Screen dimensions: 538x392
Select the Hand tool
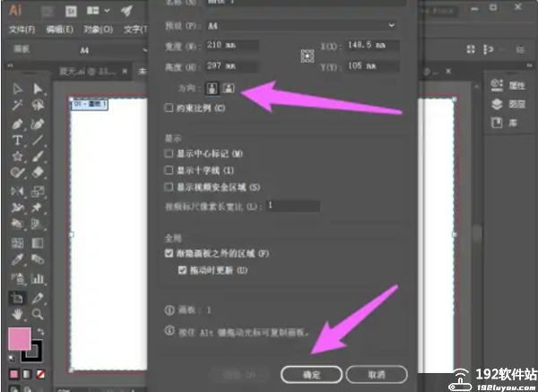click(x=17, y=314)
